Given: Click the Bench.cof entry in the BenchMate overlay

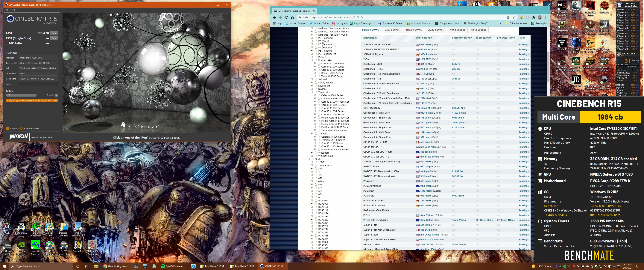Looking at the screenshot, I should pos(551,206).
